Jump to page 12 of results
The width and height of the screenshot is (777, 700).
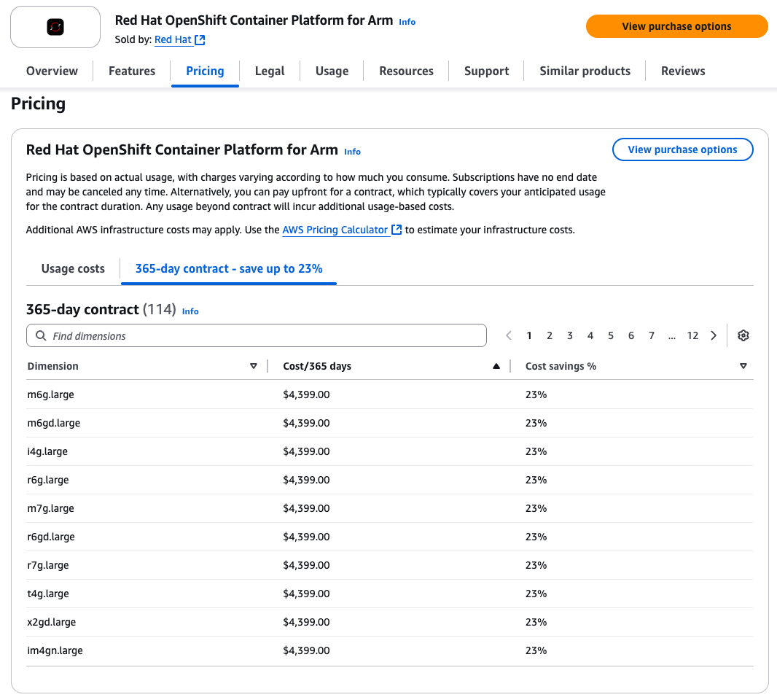(x=692, y=335)
